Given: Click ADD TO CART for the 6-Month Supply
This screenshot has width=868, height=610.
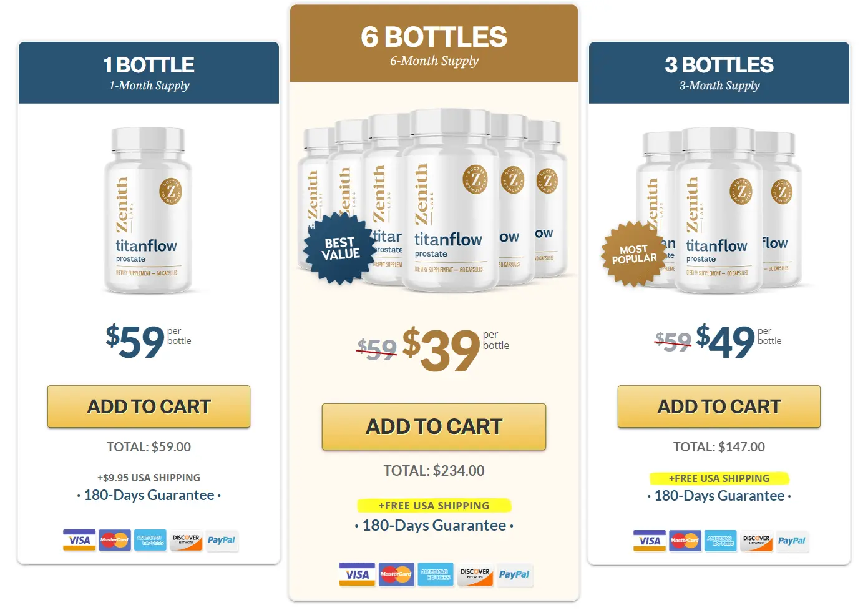Looking at the screenshot, I should [434, 427].
